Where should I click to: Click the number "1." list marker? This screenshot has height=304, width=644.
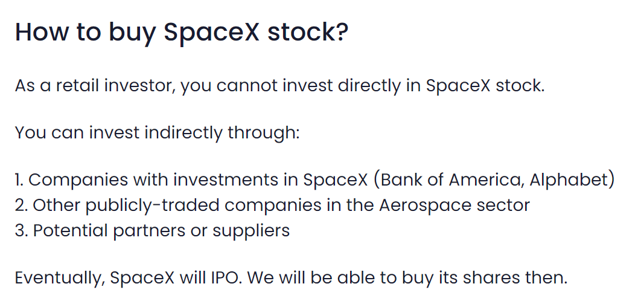[19, 180]
